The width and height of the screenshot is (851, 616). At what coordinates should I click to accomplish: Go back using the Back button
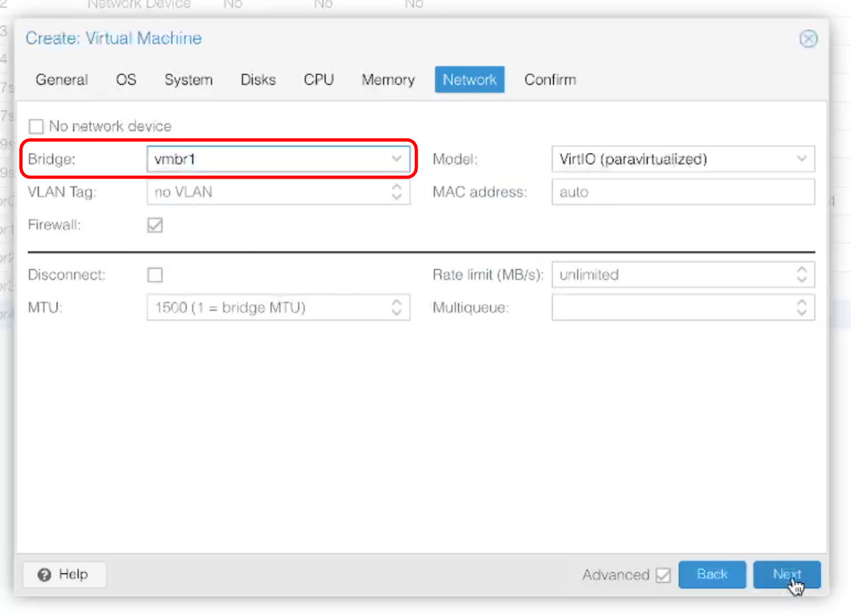point(712,574)
